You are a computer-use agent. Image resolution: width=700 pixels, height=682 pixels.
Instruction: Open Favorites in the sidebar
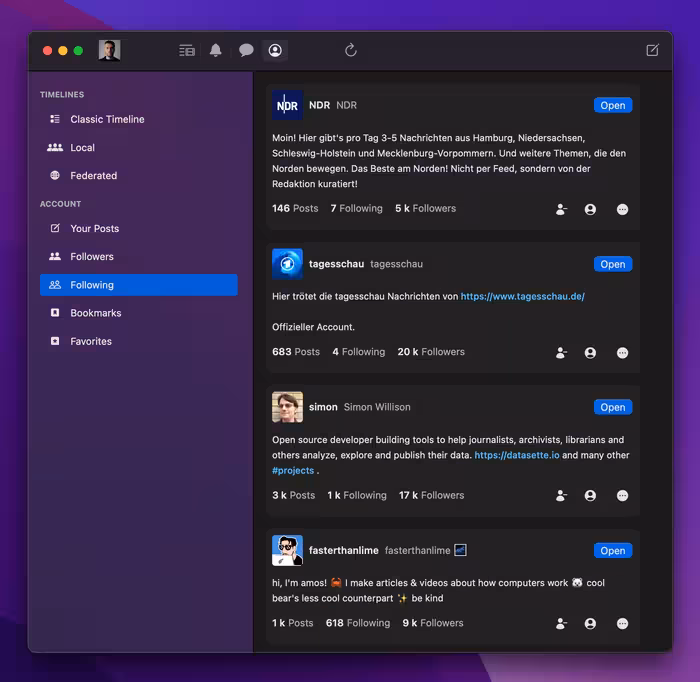(x=138, y=341)
